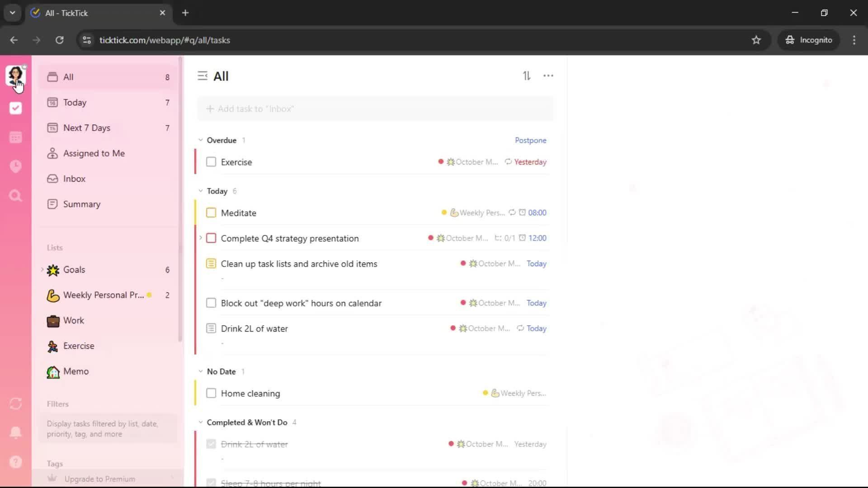
Task: Click the red priority dot on Exercise task
Action: pyautogui.click(x=440, y=162)
